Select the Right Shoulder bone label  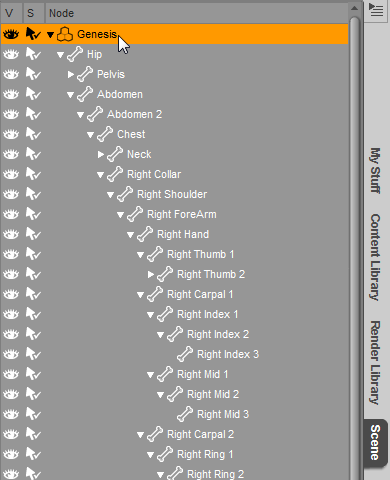[x=172, y=194]
